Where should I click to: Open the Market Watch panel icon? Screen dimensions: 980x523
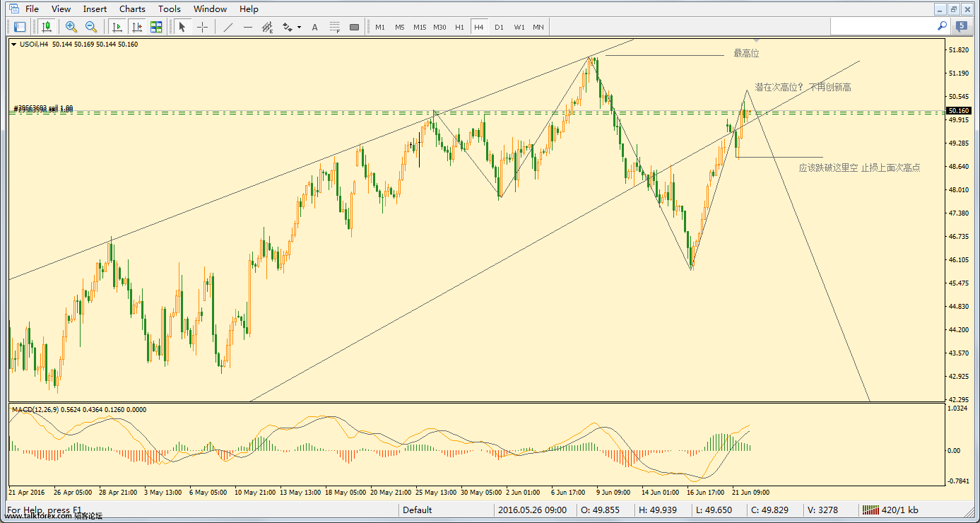pyautogui.click(x=20, y=27)
